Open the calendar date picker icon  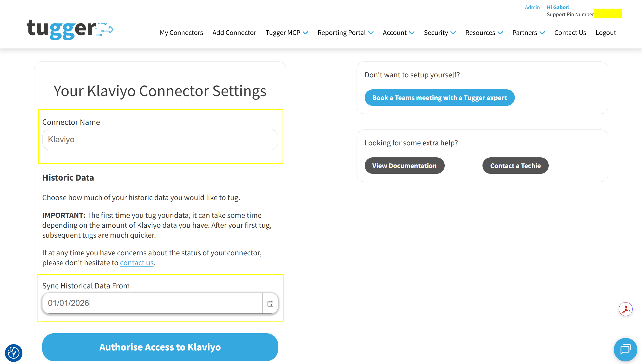(270, 304)
